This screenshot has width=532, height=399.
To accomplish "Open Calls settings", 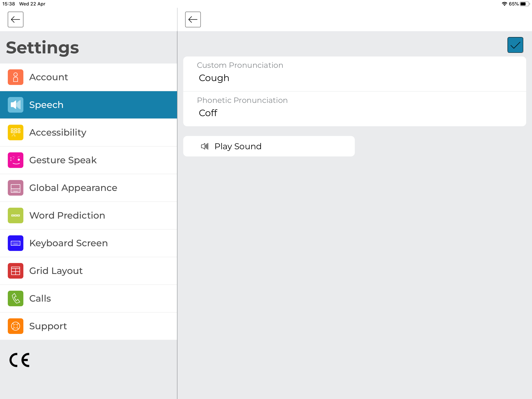I will coord(89,299).
